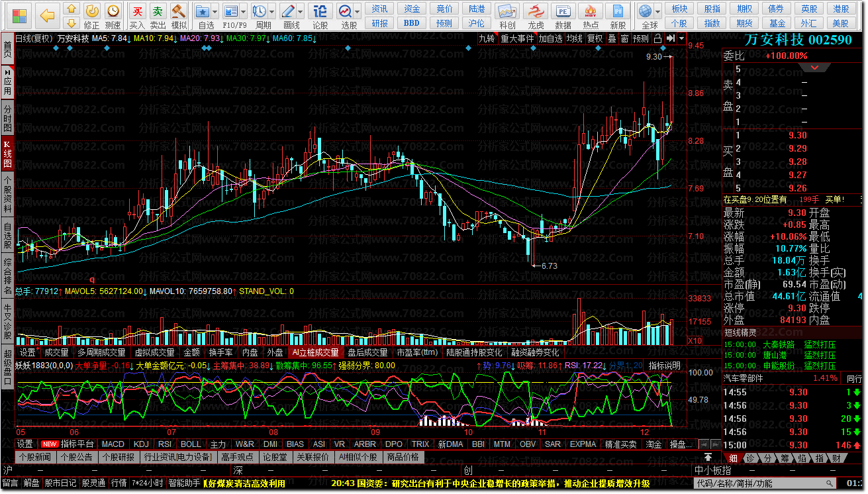868x494 pixels.
Task: Switch to the KDJ indicator tab
Action: click(x=141, y=444)
